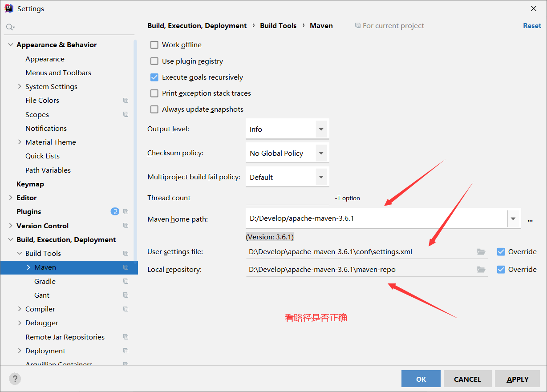Toggle Override for User settings file
The width and height of the screenshot is (547, 392).
coord(501,252)
